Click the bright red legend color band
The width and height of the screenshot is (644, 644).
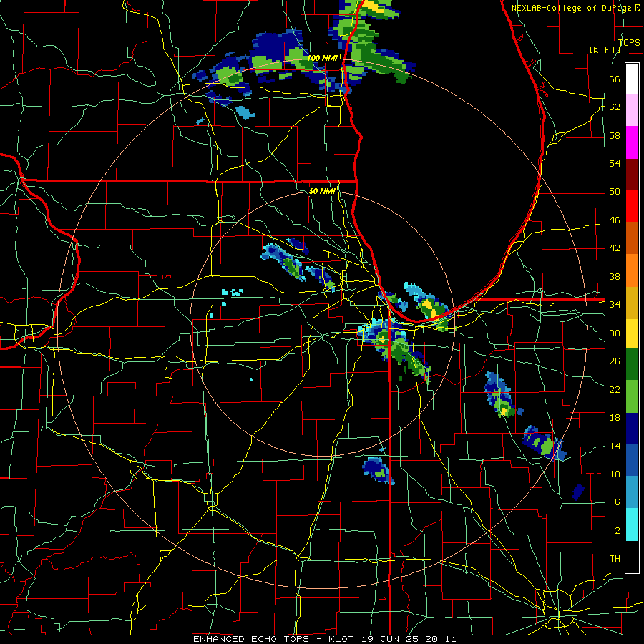632,206
